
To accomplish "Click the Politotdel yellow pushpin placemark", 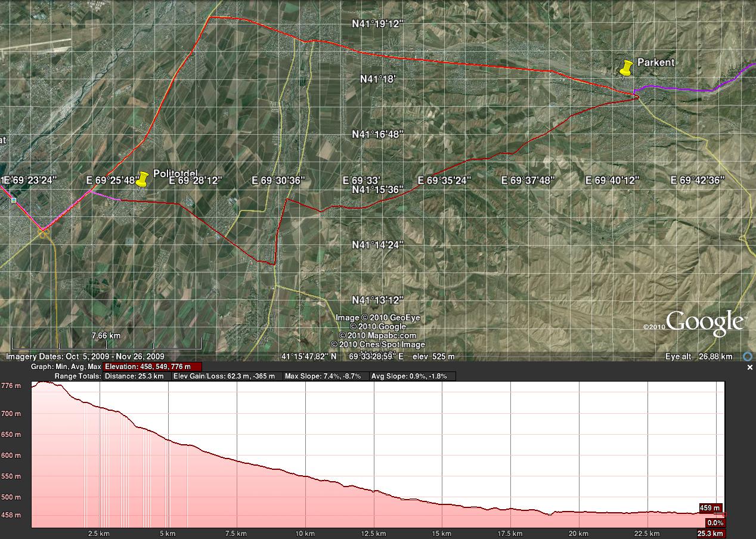I will point(142,179).
